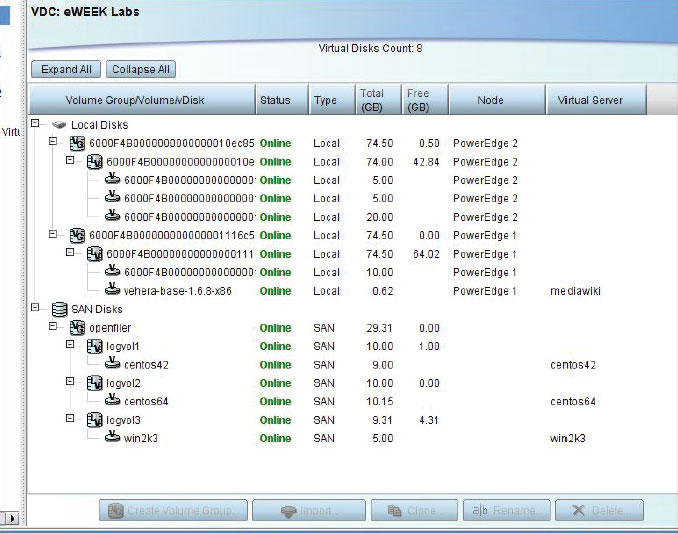Click the win2k3 virtual disk icon
This screenshot has height=534, width=678.
[113, 438]
